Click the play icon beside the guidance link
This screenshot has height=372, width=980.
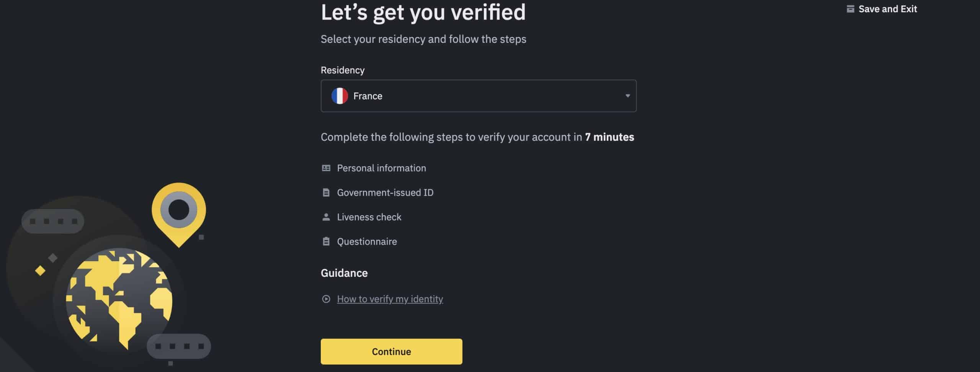tap(326, 299)
